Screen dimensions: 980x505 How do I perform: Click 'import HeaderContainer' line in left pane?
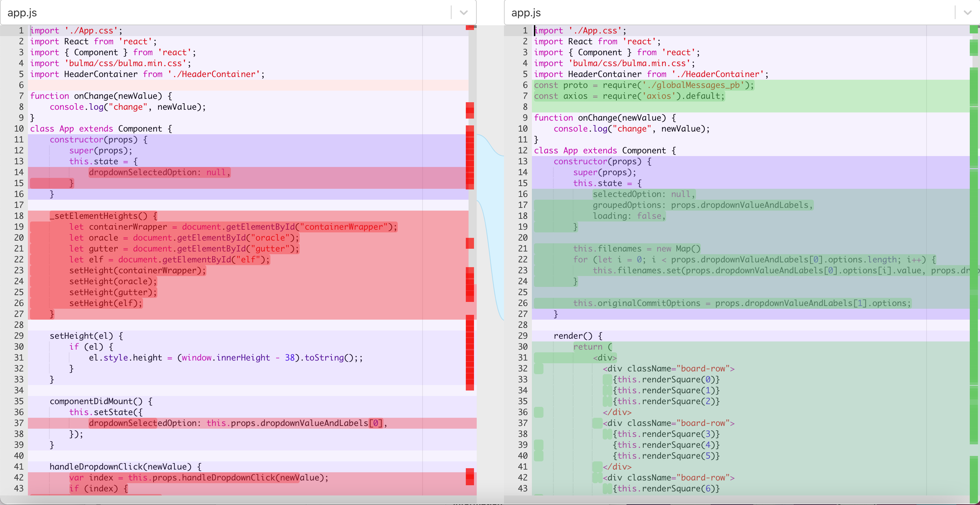coord(147,74)
